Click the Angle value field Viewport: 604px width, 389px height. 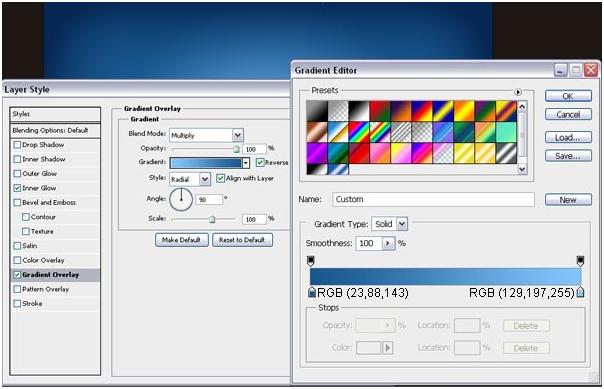(x=209, y=200)
